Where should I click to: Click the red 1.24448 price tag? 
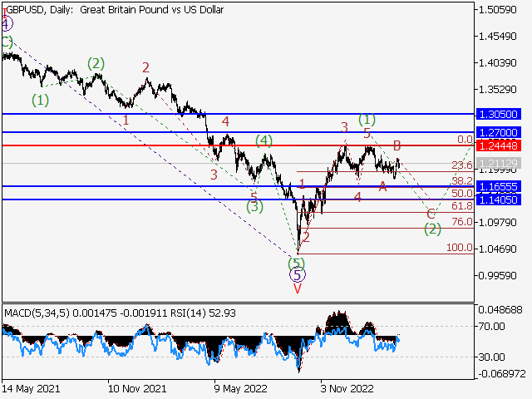[x=498, y=146]
